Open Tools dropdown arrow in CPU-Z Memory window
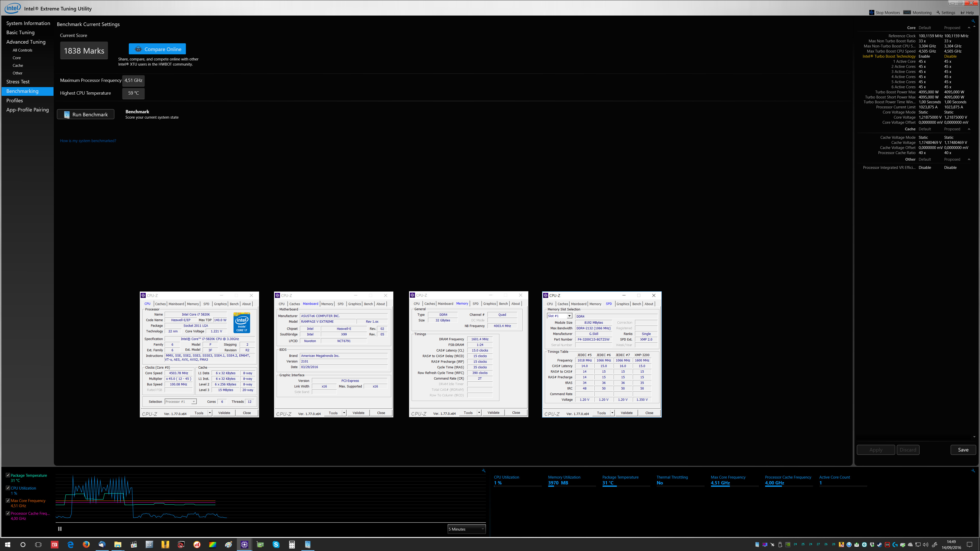This screenshot has height=551, width=980. coord(479,412)
